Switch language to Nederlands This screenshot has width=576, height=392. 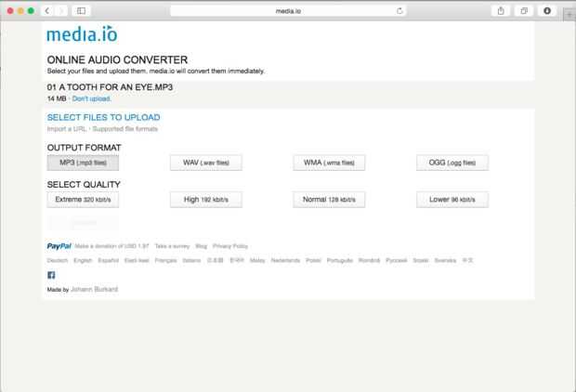[285, 260]
